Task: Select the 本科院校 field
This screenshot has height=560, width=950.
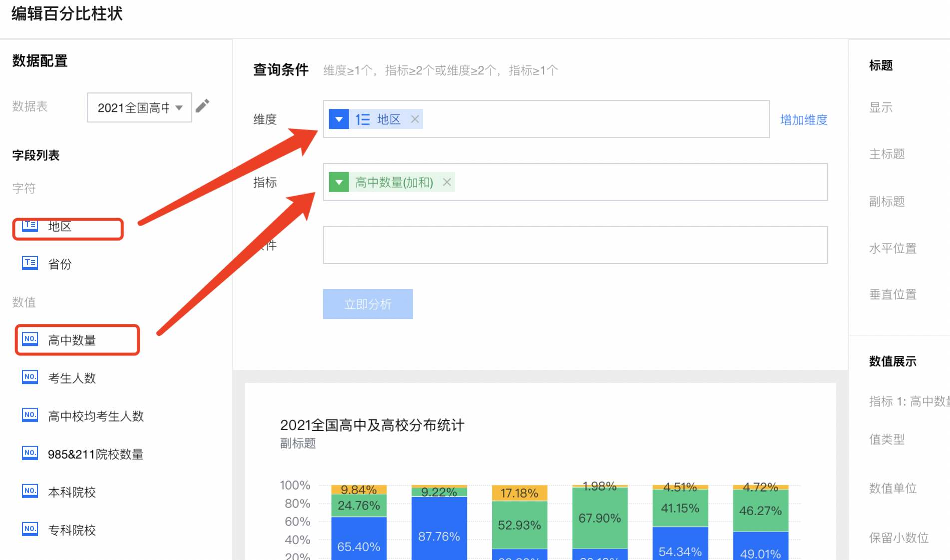Action: 72,492
